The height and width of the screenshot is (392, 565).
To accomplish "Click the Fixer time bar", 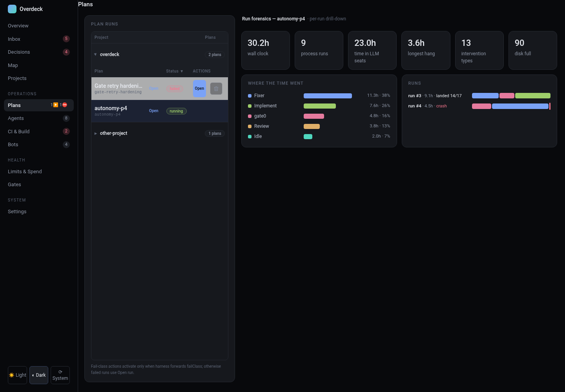I will 328,96.
